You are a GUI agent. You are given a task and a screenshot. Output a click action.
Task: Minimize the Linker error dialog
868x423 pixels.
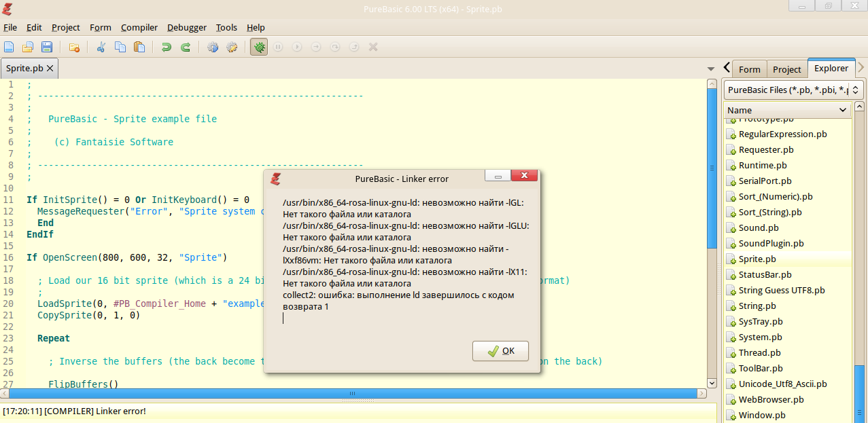point(498,177)
